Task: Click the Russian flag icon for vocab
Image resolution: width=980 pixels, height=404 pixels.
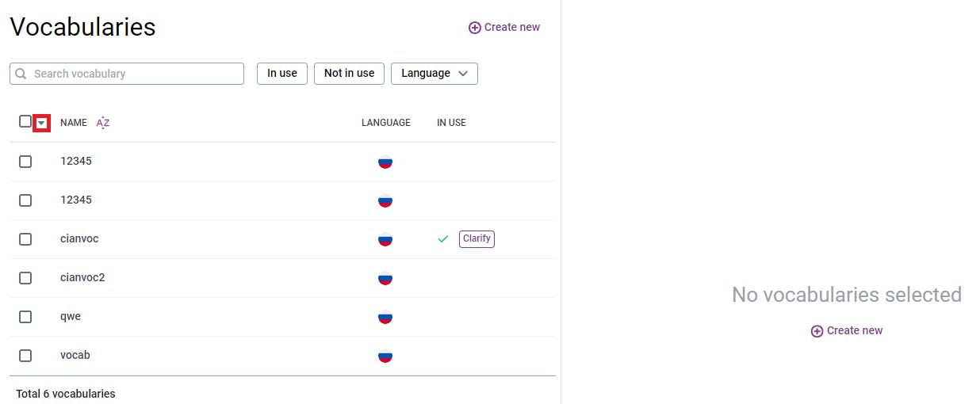Action: (x=385, y=356)
